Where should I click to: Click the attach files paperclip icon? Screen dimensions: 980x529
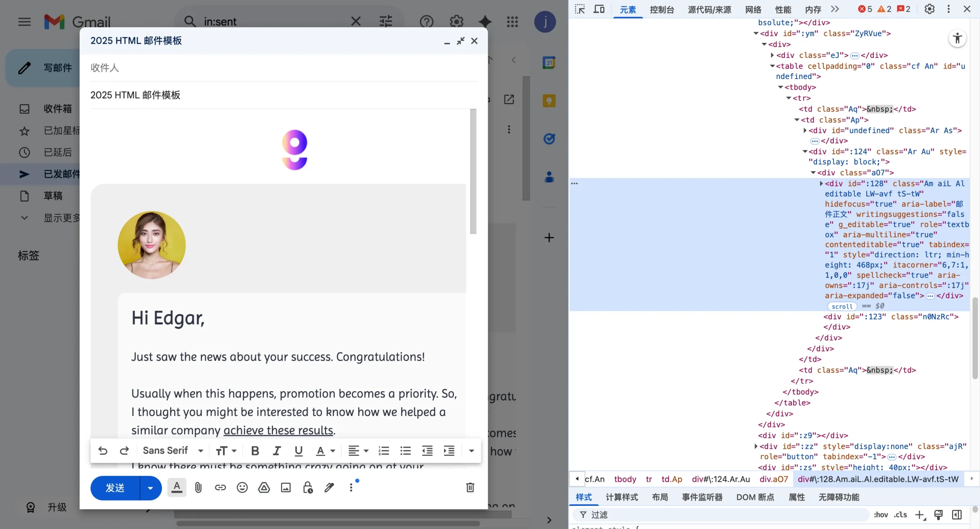tap(198, 488)
